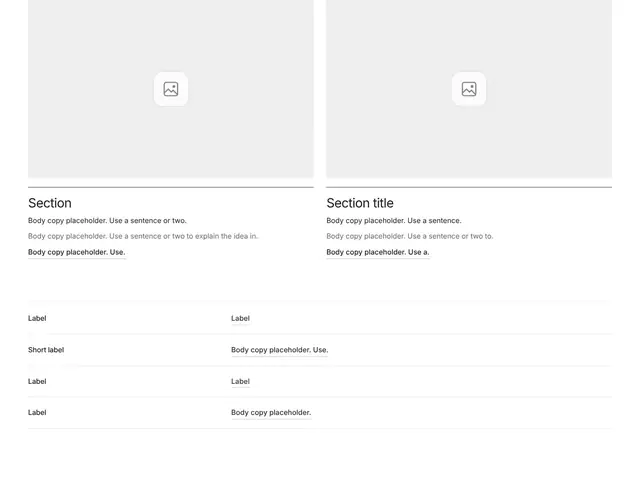Click image placeholder icon above Section
The image size is (640, 486).
171,89
